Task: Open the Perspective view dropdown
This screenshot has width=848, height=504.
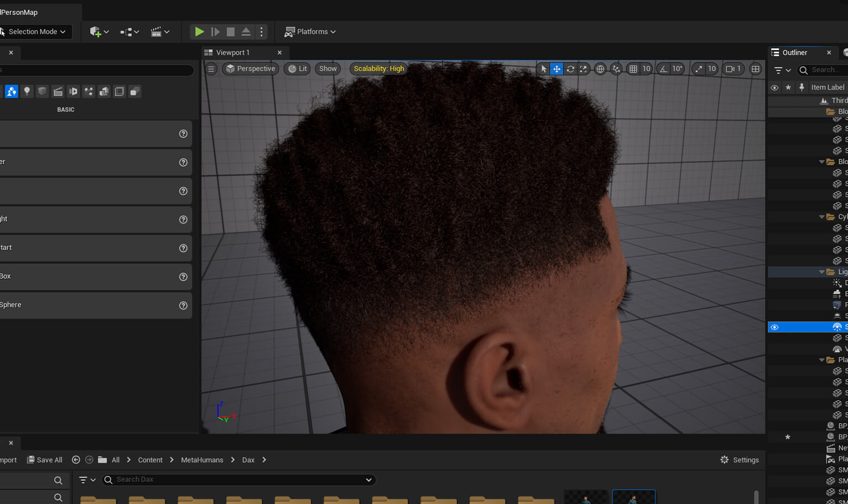Action: click(x=250, y=69)
